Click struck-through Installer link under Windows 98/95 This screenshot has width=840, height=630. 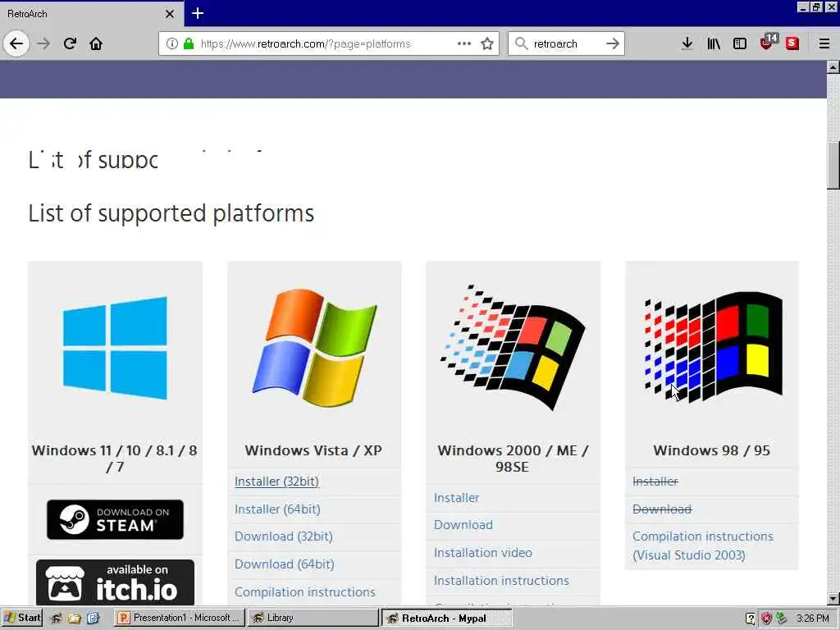(x=655, y=481)
